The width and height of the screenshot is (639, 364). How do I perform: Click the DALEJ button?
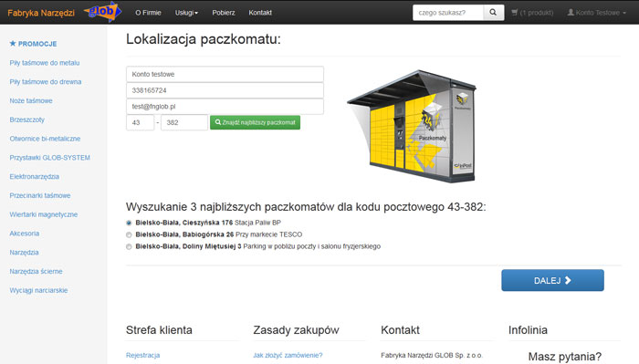pyautogui.click(x=552, y=280)
